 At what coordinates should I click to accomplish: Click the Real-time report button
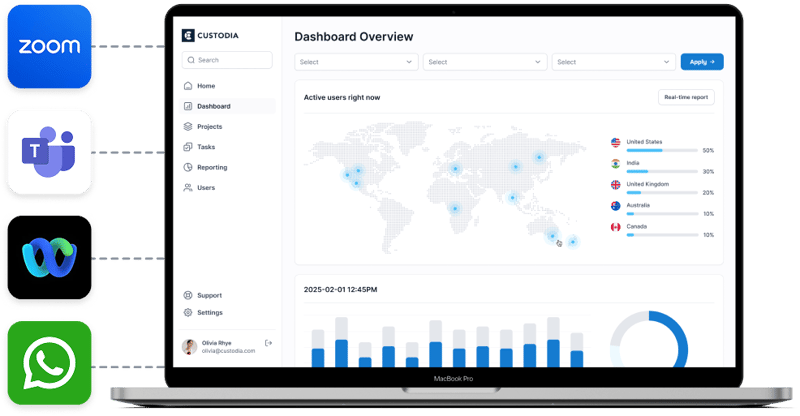pos(686,97)
